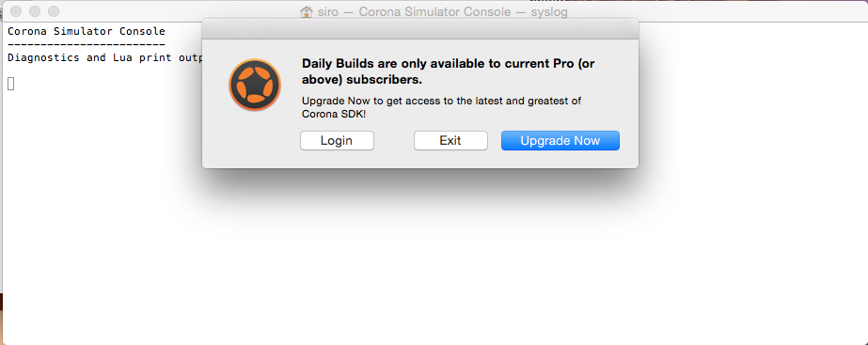Zoom the console window with the third gray button

[54, 11]
